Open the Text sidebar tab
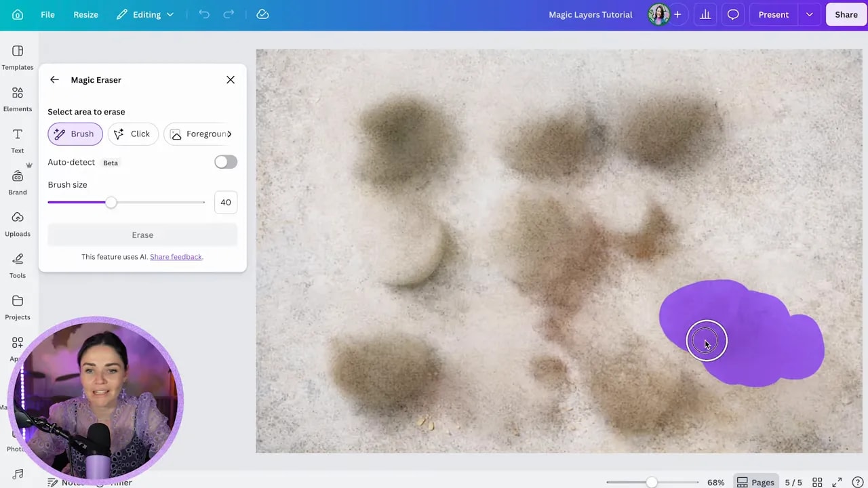The image size is (868, 488). (18, 141)
